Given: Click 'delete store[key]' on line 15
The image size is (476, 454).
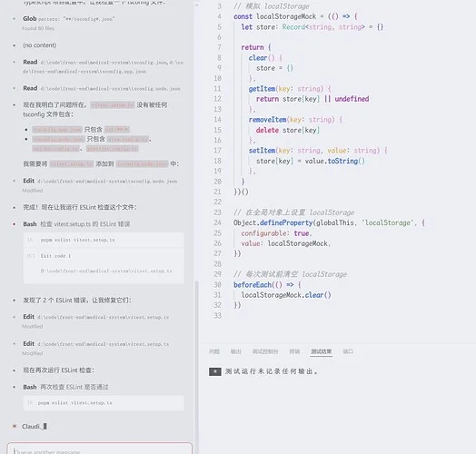Looking at the screenshot, I should click(288, 130).
